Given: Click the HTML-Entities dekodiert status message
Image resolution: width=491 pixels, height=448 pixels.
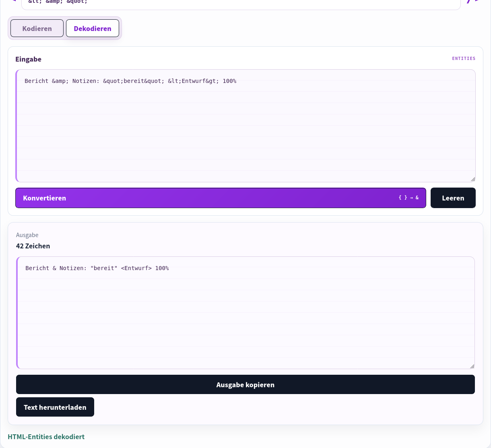Looking at the screenshot, I should tap(46, 437).
